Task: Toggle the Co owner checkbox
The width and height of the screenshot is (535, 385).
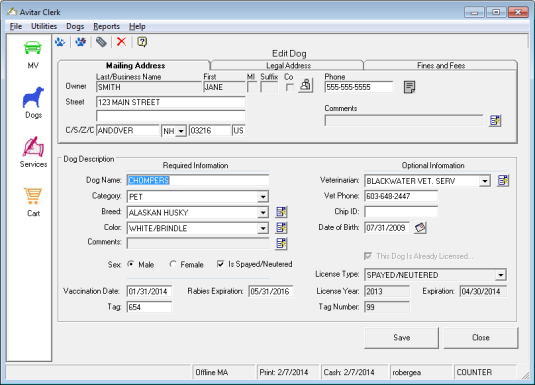Action: tap(289, 88)
